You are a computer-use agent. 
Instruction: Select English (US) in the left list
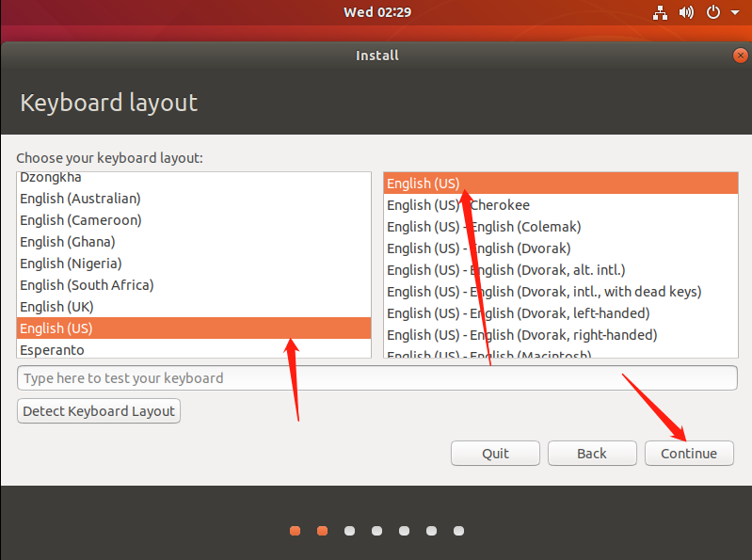pos(194,328)
